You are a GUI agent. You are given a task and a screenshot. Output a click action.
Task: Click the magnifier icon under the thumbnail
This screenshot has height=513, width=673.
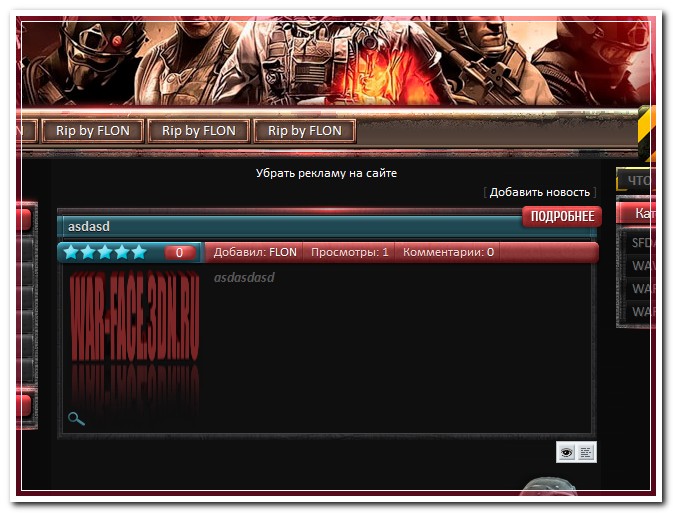76,418
